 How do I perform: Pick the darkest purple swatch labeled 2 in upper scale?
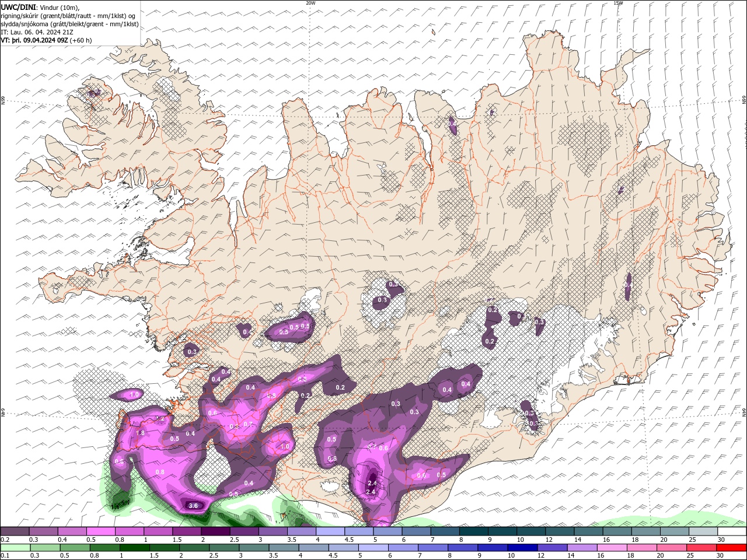coord(215,531)
